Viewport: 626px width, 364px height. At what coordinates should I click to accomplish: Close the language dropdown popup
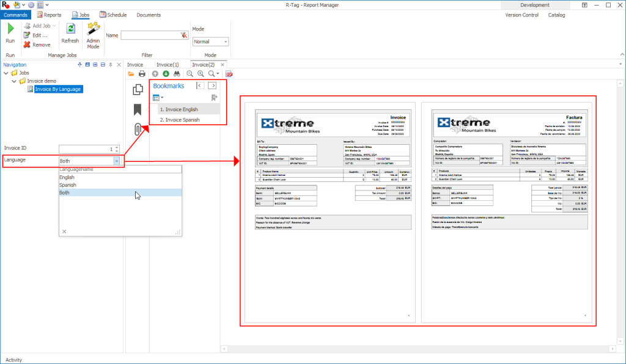click(64, 231)
